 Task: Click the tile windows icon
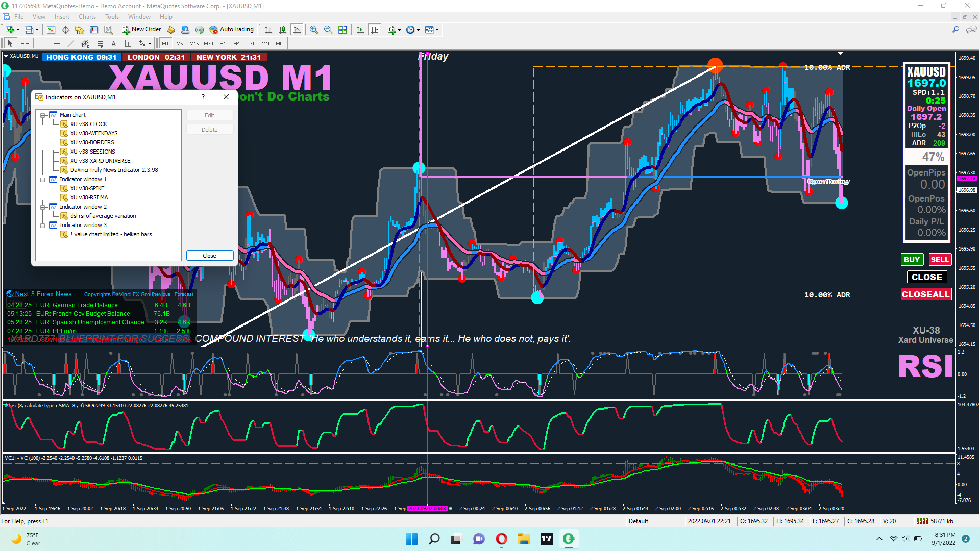[342, 30]
